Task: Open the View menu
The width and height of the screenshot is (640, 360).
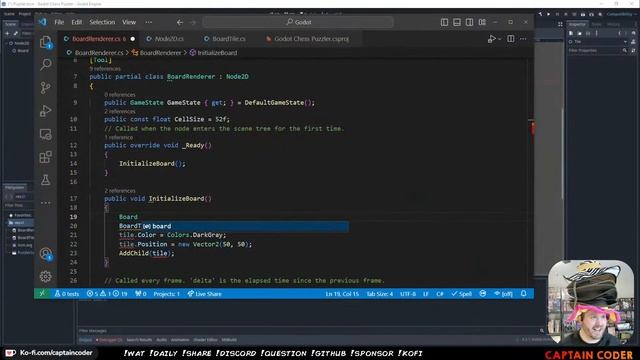Action: click(129, 22)
